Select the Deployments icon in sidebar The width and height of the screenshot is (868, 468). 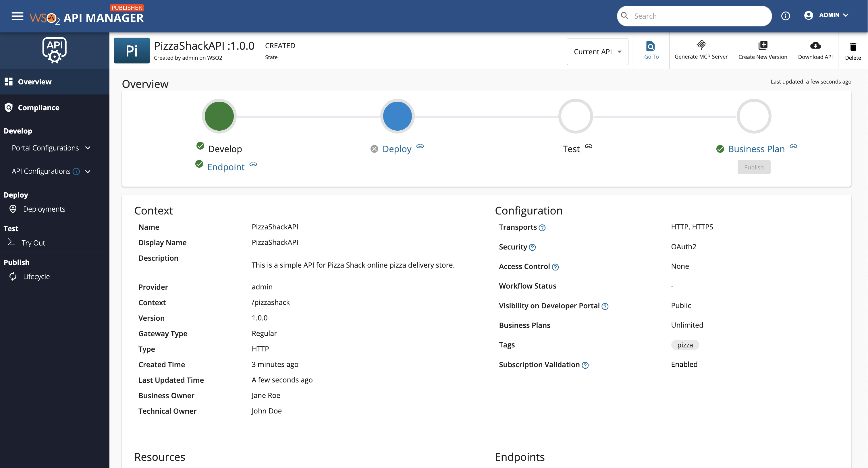coord(12,209)
